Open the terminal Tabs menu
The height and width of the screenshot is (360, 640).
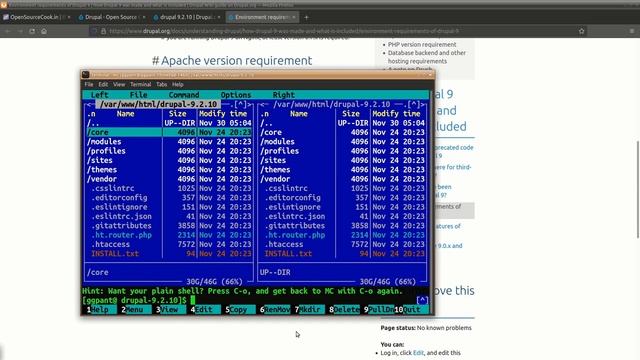point(162,84)
